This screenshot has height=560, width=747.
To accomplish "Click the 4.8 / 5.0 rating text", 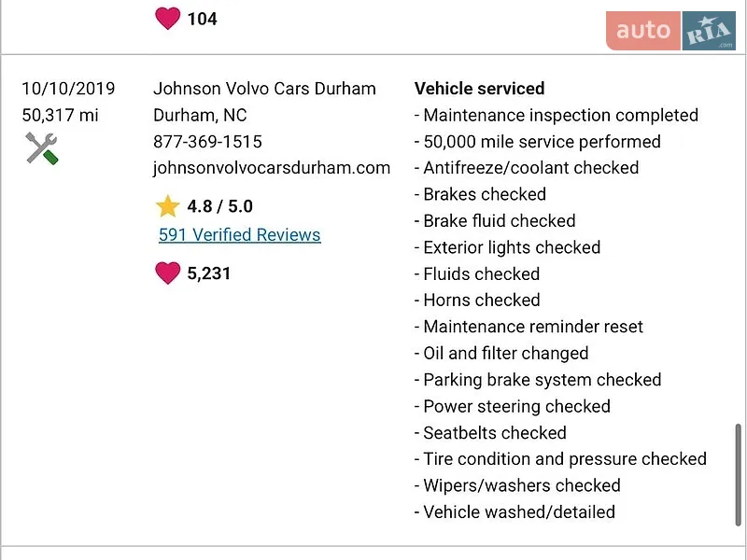I will point(219,206).
